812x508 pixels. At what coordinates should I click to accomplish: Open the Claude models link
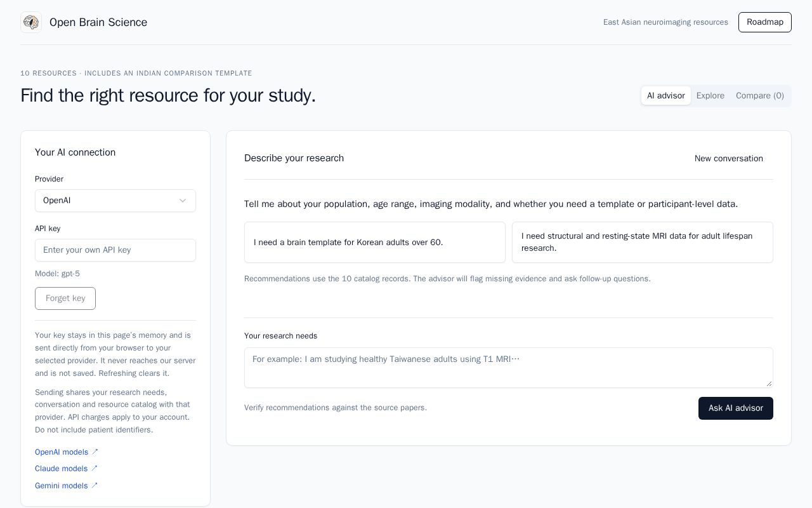pyautogui.click(x=67, y=469)
